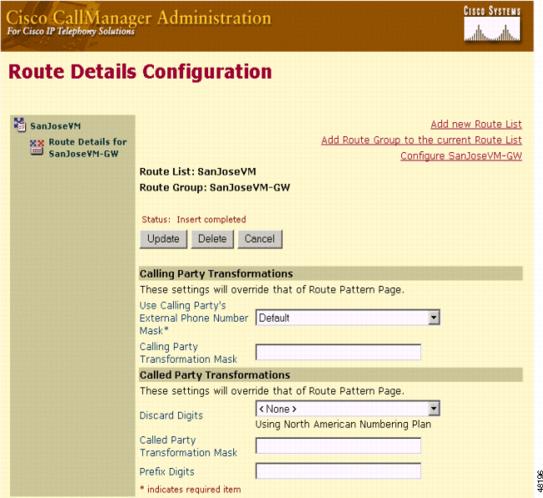Click the Called Party Transformations header
Image resolution: width=543 pixels, height=498 pixels.
point(331,375)
